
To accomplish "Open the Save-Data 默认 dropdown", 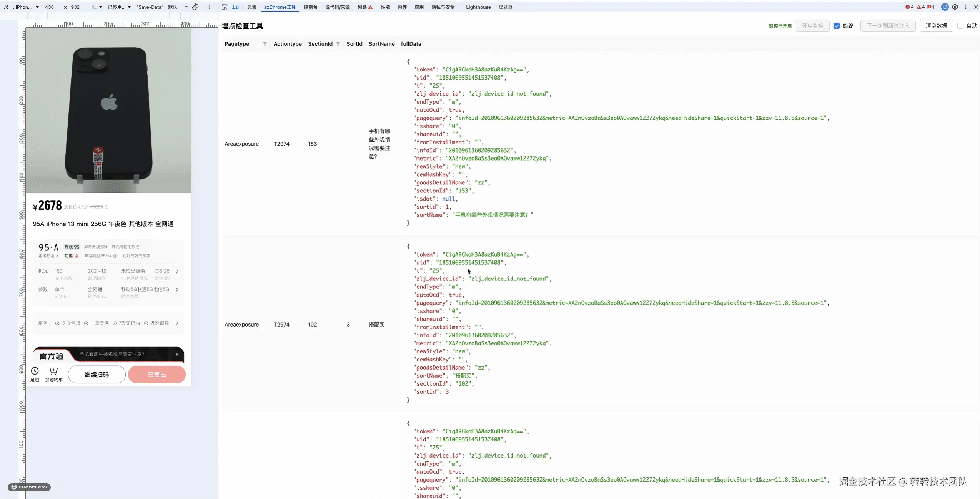I will [162, 7].
